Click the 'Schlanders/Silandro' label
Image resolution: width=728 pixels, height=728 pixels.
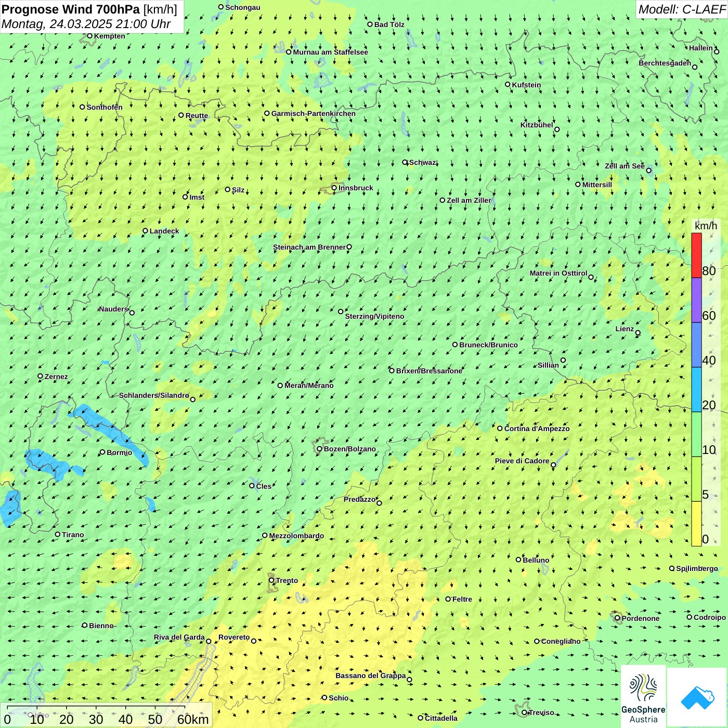[154, 395]
